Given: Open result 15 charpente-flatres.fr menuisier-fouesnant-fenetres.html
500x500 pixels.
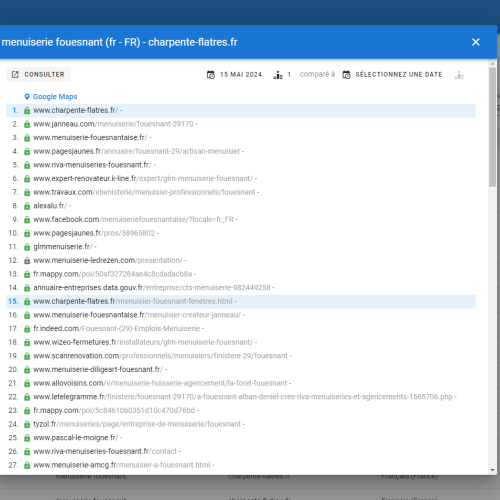Looking at the screenshot, I should (x=133, y=302).
